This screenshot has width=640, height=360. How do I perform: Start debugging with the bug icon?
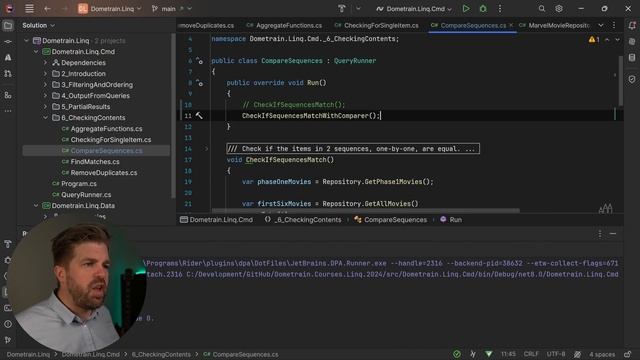483,9
